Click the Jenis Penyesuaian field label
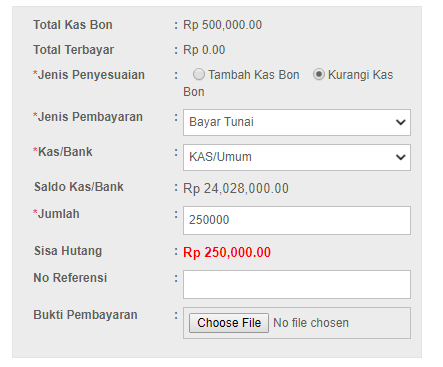The width and height of the screenshot is (443, 367). (89, 75)
